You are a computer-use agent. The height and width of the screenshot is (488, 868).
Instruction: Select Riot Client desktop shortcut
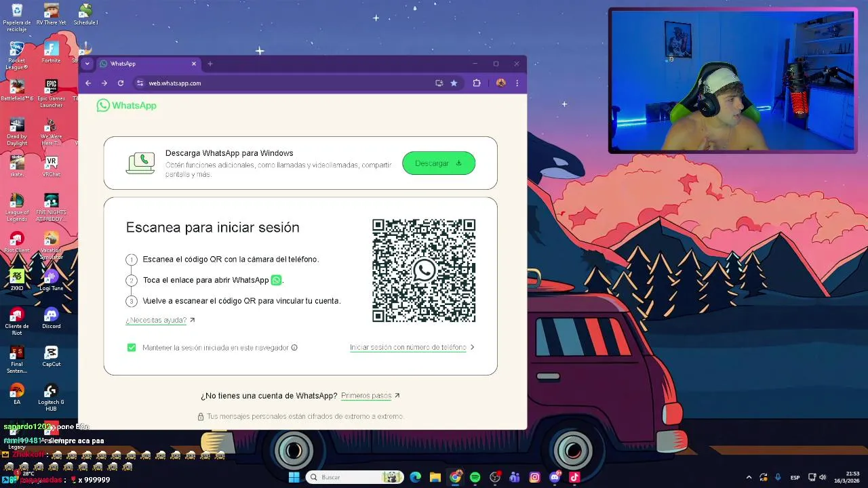[17, 243]
